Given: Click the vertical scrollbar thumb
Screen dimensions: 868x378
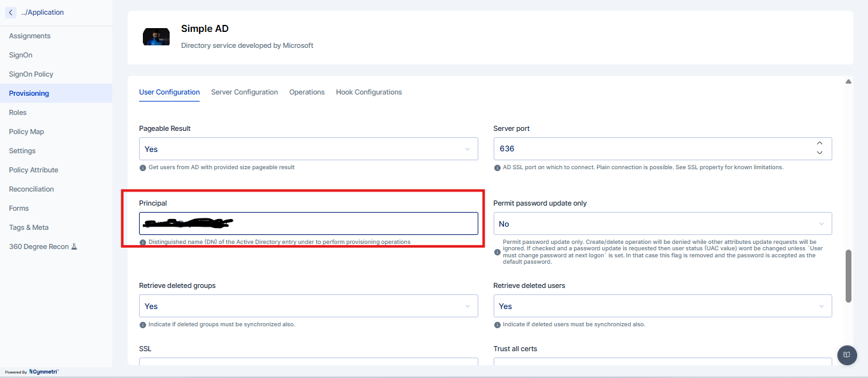Looking at the screenshot, I should coord(848,276).
